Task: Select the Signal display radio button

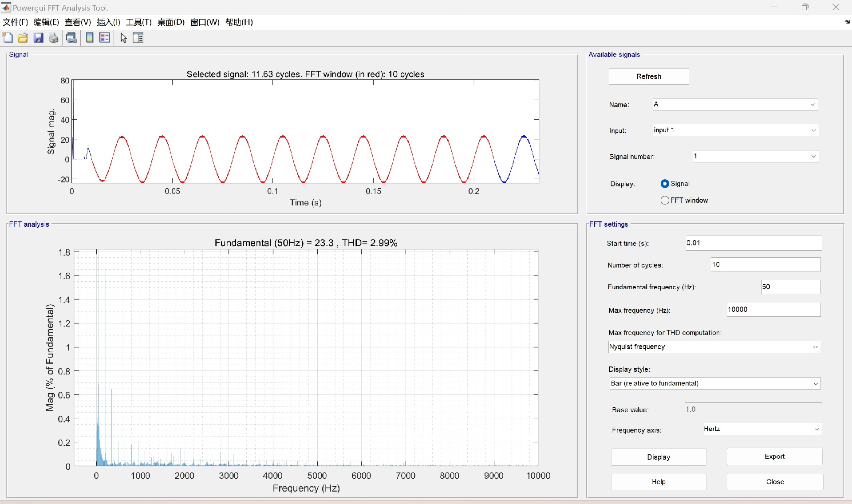Action: pyautogui.click(x=665, y=184)
